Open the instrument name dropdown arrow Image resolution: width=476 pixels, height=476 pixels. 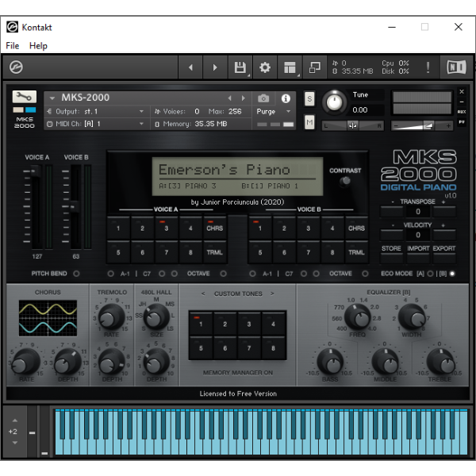point(52,98)
